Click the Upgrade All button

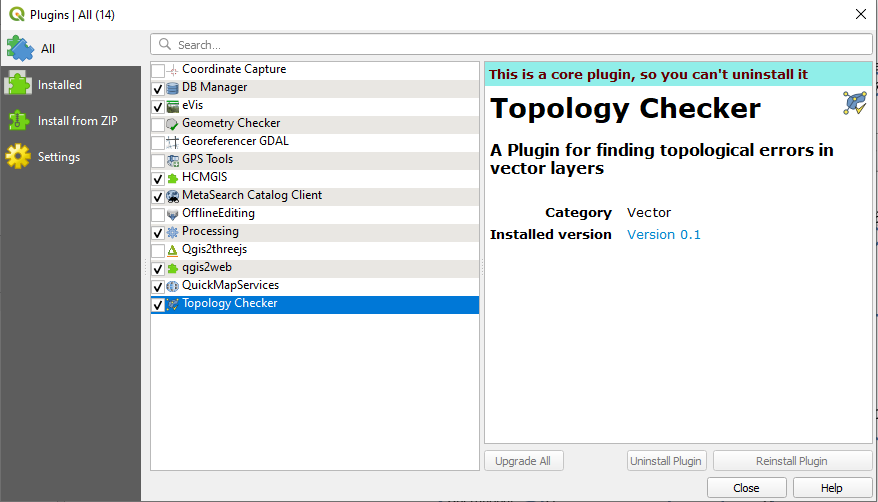point(524,461)
